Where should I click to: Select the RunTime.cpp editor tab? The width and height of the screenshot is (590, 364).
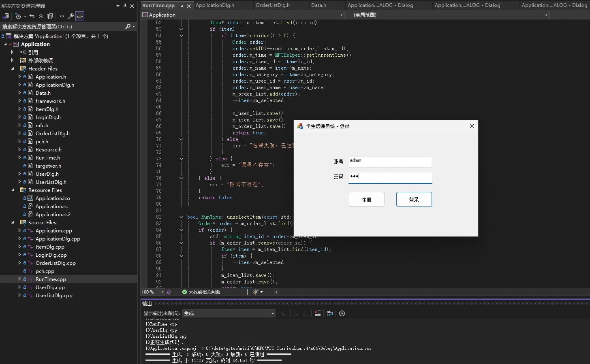(158, 5)
